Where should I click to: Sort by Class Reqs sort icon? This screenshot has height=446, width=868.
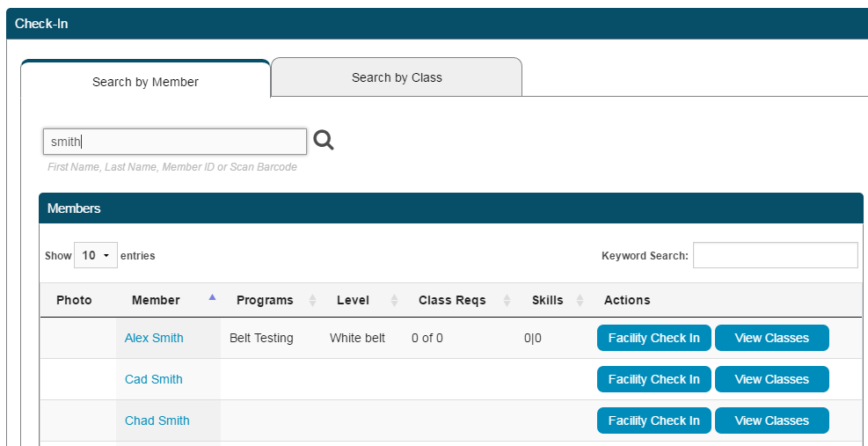click(507, 301)
